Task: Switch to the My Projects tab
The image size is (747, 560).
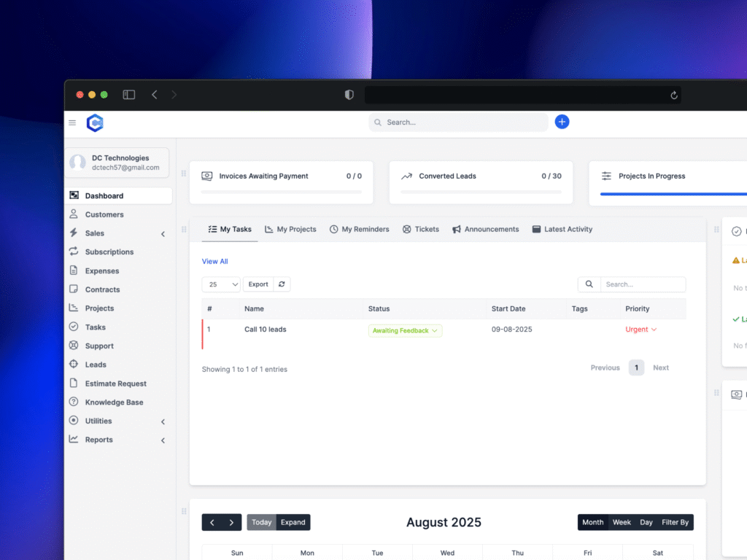Action: pyautogui.click(x=290, y=229)
